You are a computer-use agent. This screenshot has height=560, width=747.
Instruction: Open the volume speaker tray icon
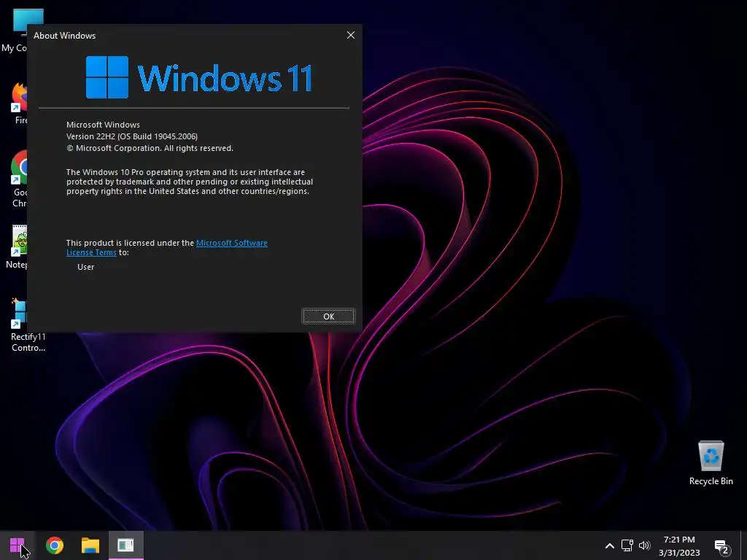(x=645, y=545)
